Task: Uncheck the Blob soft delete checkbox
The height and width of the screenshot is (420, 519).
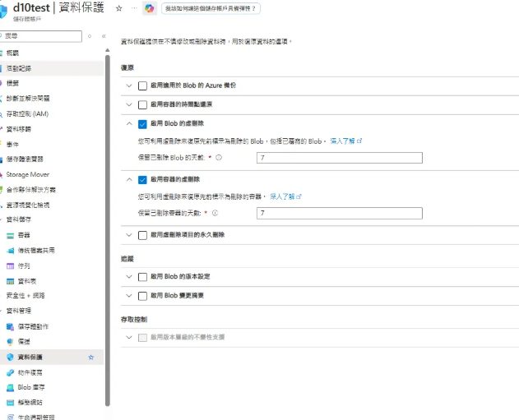Action: [x=142, y=124]
